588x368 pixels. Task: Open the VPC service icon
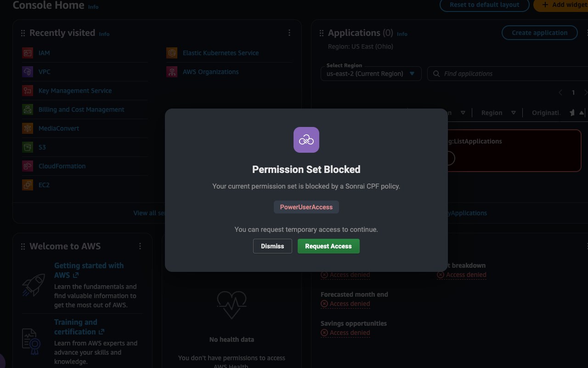tap(28, 72)
